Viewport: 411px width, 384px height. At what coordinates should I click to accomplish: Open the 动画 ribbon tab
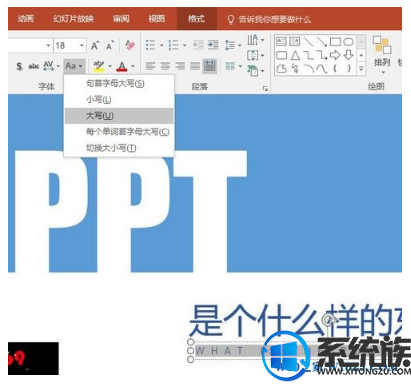tap(26, 19)
